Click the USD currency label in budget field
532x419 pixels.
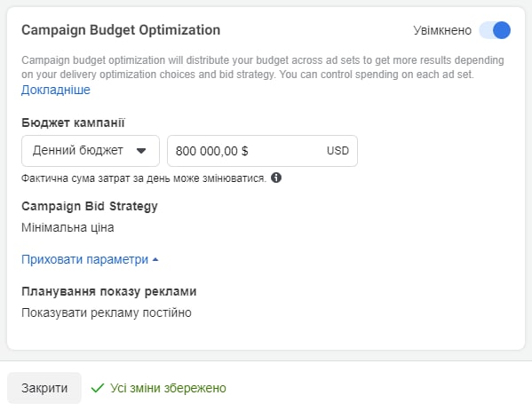click(337, 151)
